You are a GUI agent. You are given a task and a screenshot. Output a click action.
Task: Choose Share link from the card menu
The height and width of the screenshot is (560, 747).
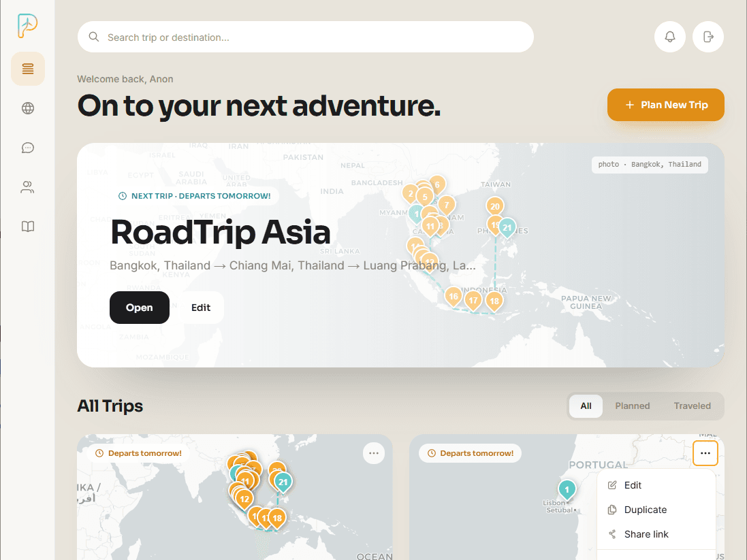pyautogui.click(x=656, y=534)
